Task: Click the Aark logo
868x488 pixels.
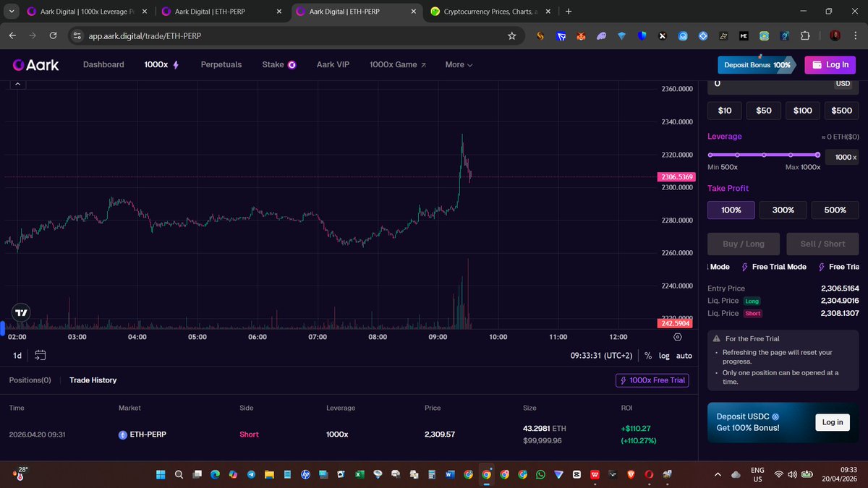Action: [x=35, y=64]
